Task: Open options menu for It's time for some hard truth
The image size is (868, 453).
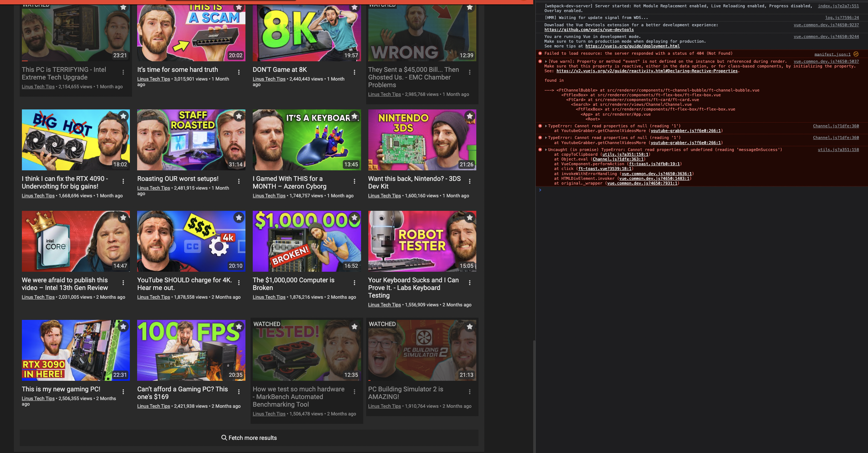Action: pos(239,72)
